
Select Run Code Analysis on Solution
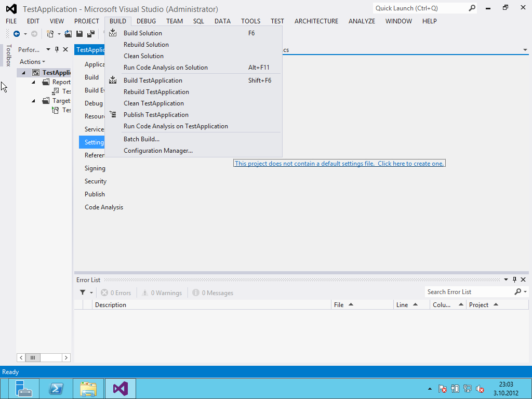coord(193,67)
